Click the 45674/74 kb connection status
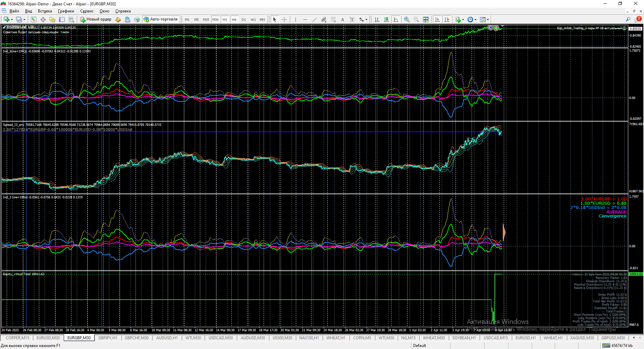Image resolution: width=644 pixels, height=349 pixels. coord(618,346)
